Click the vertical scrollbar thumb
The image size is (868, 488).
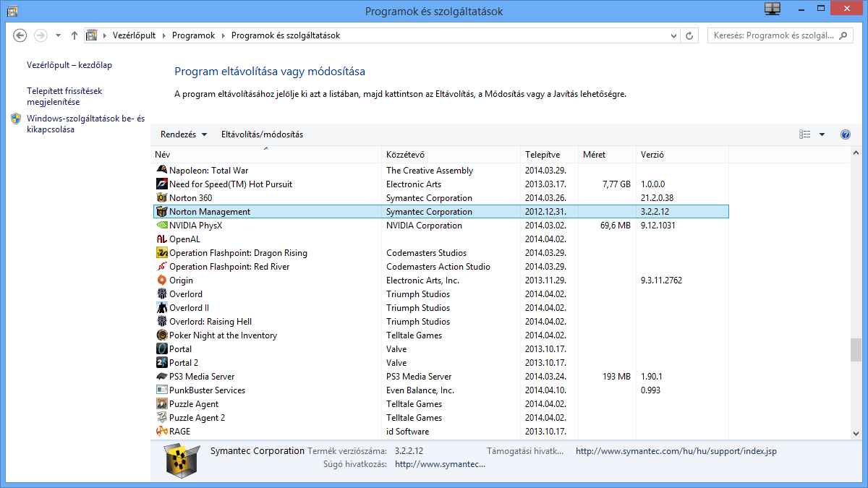click(x=856, y=348)
